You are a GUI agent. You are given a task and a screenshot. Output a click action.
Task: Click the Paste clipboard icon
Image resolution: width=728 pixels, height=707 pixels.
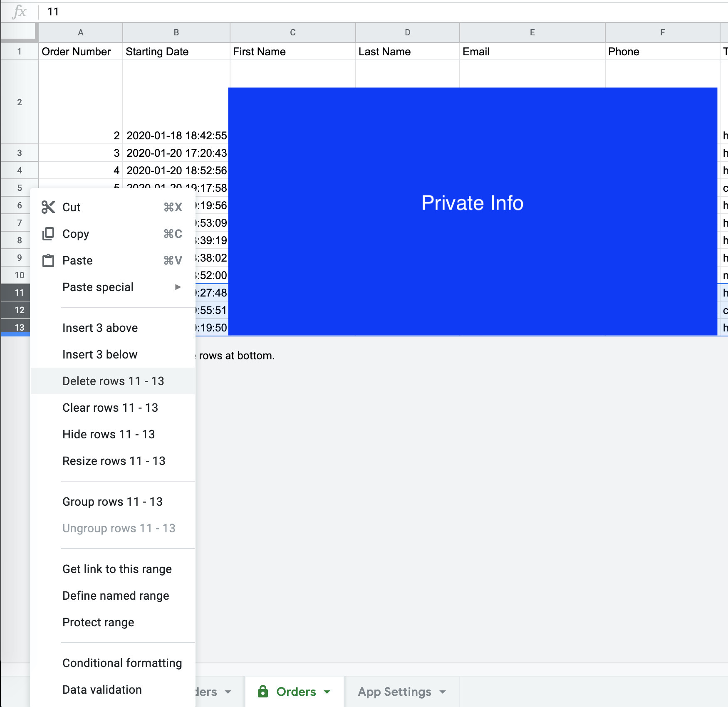click(x=48, y=261)
